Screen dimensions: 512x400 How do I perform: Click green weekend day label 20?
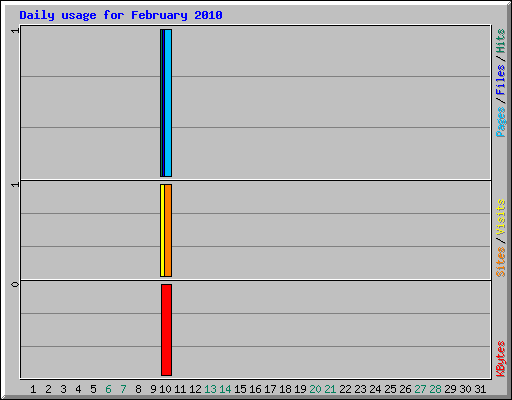point(315,389)
